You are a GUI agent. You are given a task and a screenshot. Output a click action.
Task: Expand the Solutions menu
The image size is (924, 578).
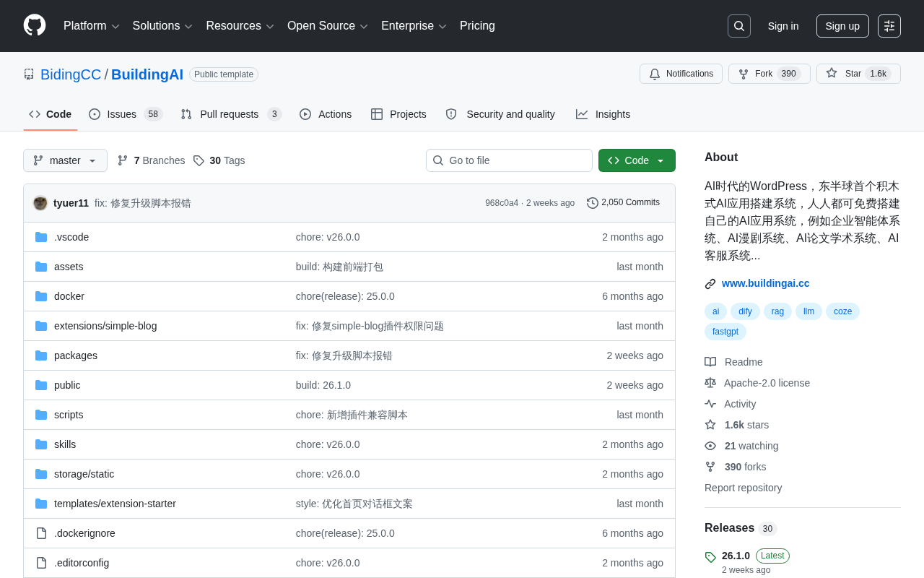(162, 26)
